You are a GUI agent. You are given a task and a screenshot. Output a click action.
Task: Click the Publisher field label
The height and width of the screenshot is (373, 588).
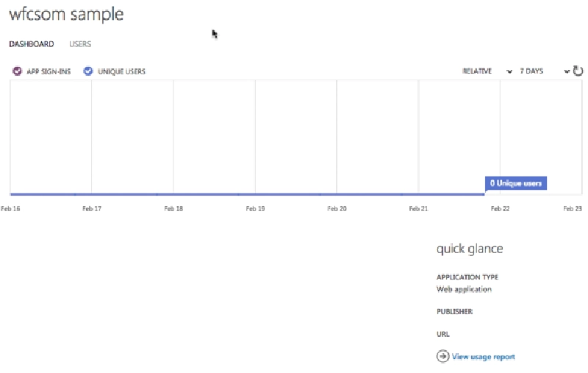click(x=454, y=311)
